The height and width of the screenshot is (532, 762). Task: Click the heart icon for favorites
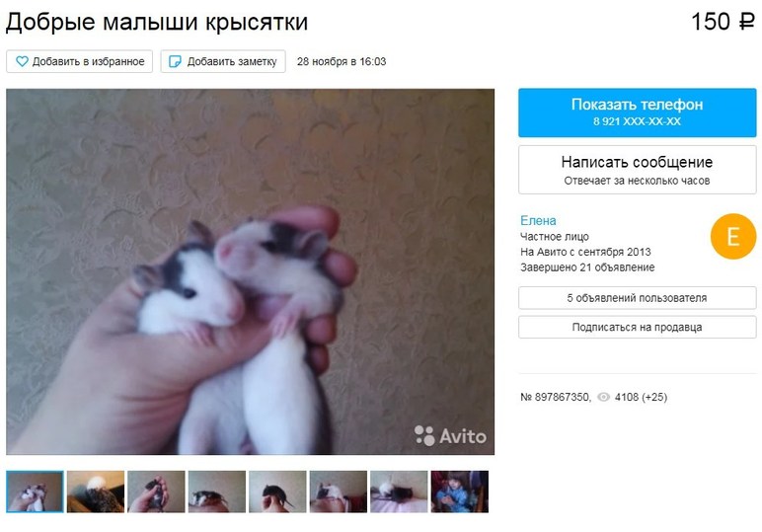tap(22, 61)
